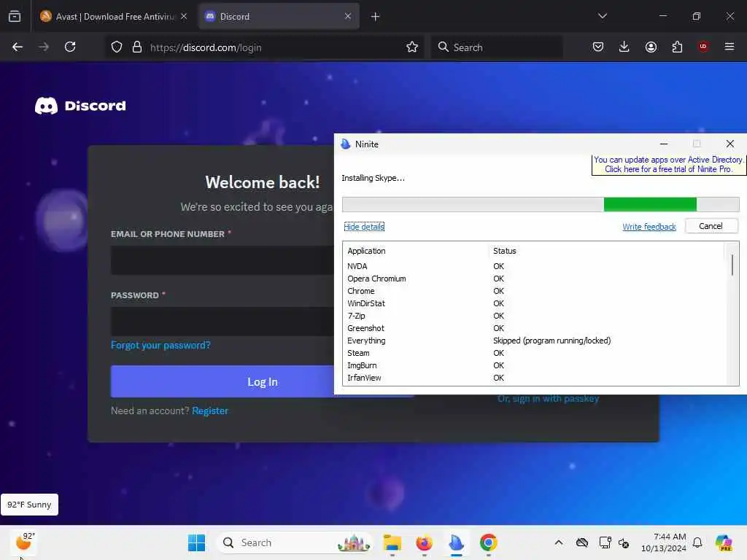Click the site security padlock icon

tap(137, 47)
